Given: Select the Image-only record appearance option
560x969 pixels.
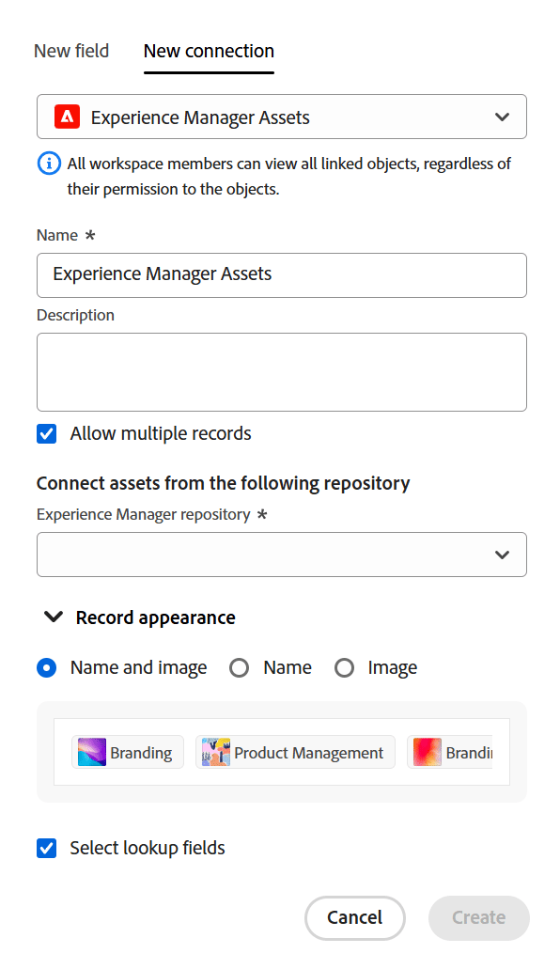Looking at the screenshot, I should pos(344,667).
